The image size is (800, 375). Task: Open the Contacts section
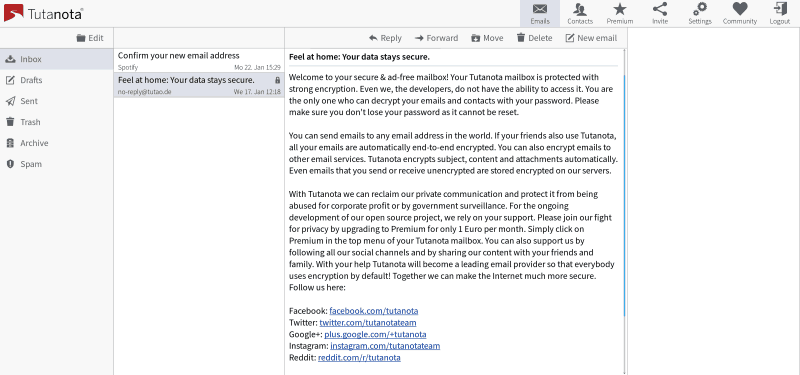click(580, 14)
